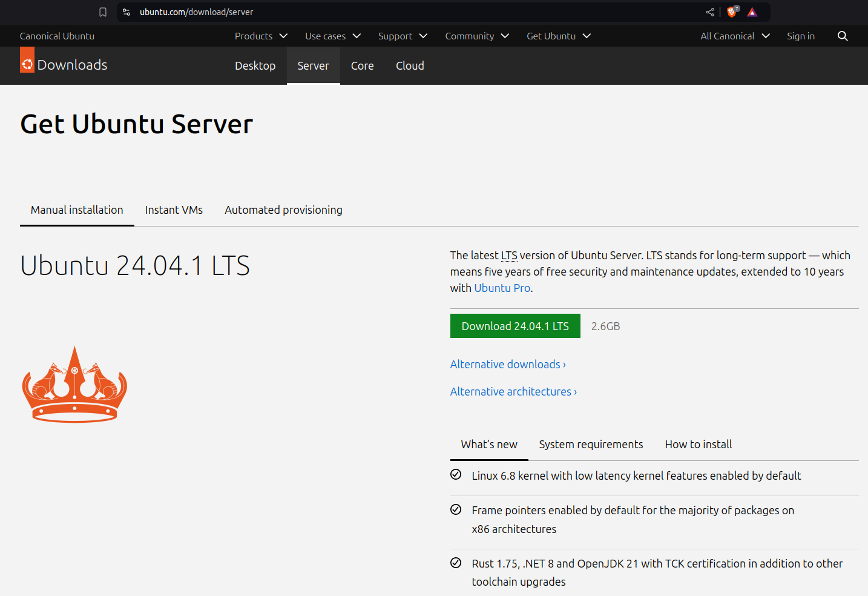Expand the Products menu
Image resolution: width=868 pixels, height=596 pixels.
(x=261, y=36)
